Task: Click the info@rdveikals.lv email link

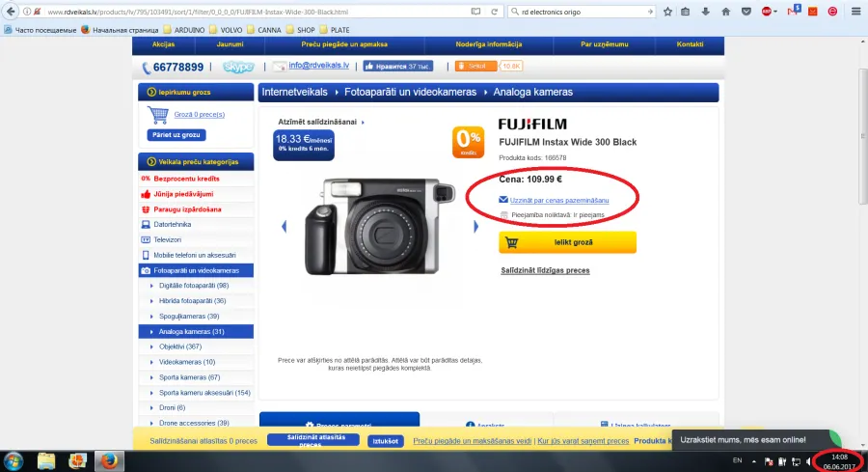Action: point(319,66)
